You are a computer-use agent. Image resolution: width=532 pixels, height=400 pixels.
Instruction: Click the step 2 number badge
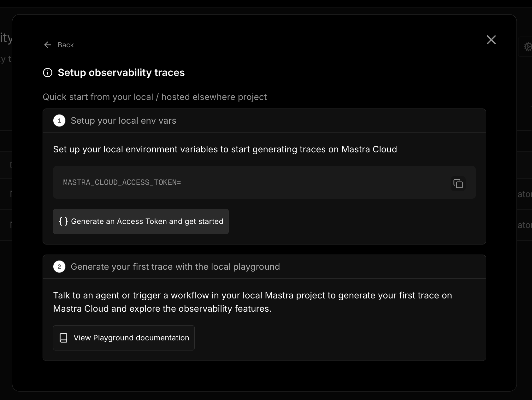[x=59, y=267]
